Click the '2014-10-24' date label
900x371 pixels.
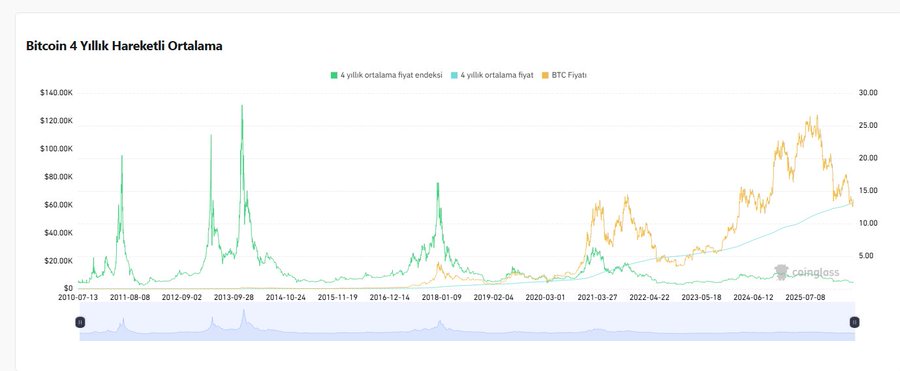[286, 297]
